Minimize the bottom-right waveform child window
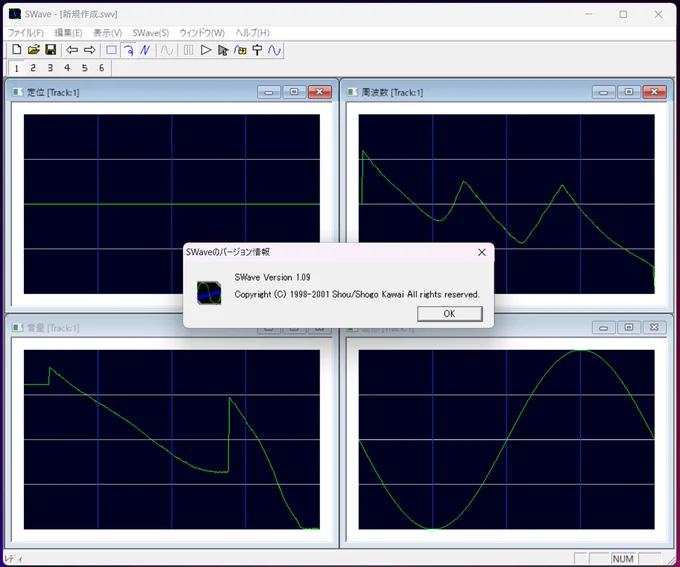 point(604,328)
